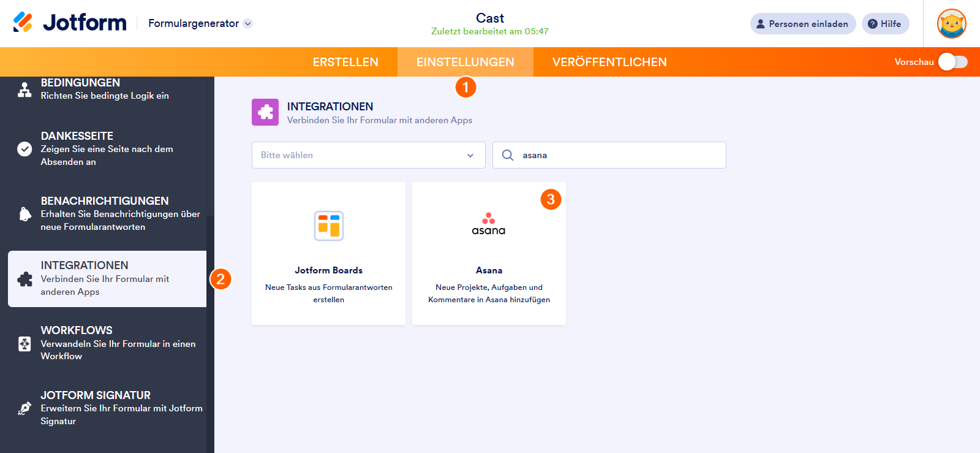The image size is (980, 453).
Task: Click the search magnifier icon
Action: coord(508,155)
